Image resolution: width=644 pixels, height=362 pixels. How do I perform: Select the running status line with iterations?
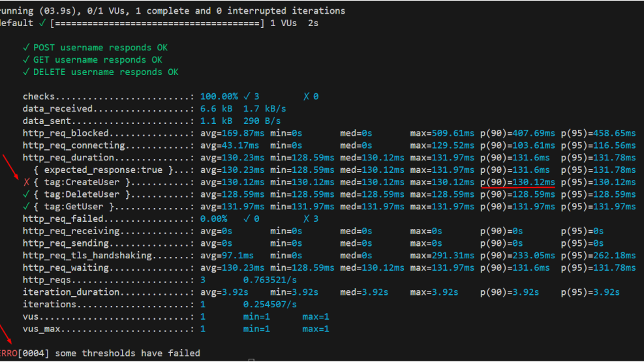172,11
